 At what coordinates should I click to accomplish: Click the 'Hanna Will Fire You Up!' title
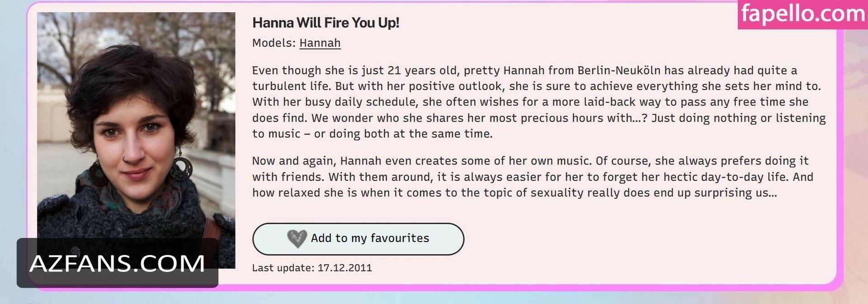(x=325, y=23)
